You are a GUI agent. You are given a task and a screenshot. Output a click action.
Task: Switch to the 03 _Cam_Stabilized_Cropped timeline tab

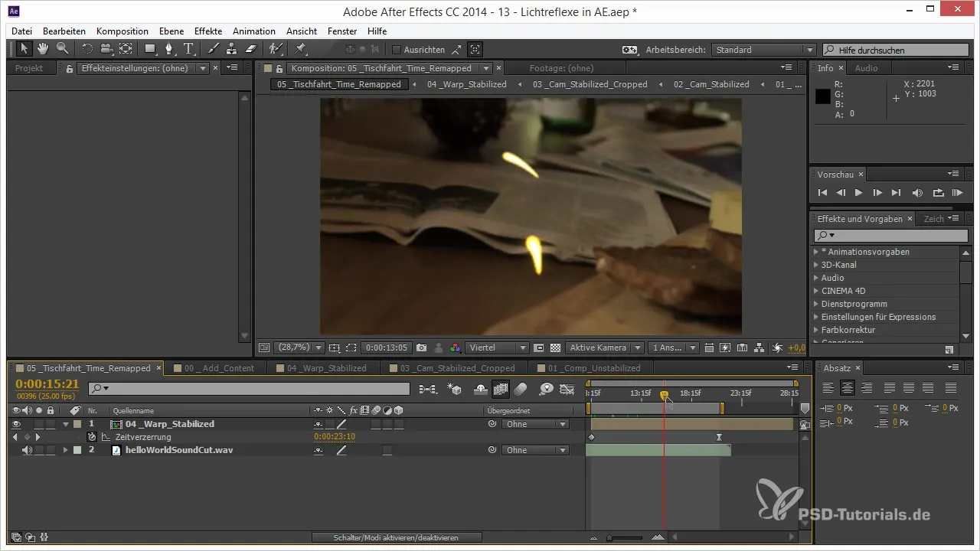click(x=458, y=368)
